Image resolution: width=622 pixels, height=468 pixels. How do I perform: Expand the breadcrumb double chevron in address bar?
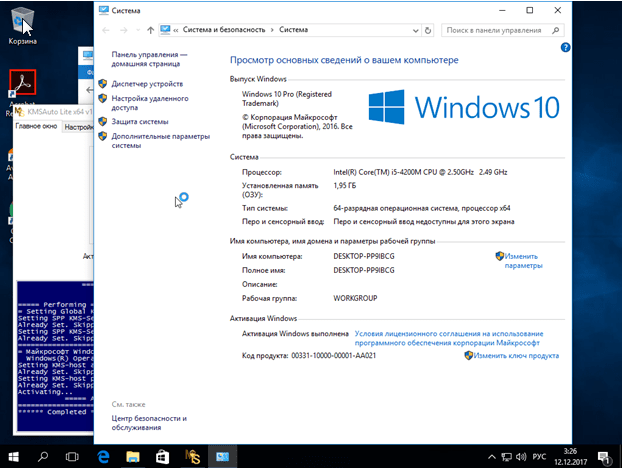(x=175, y=30)
